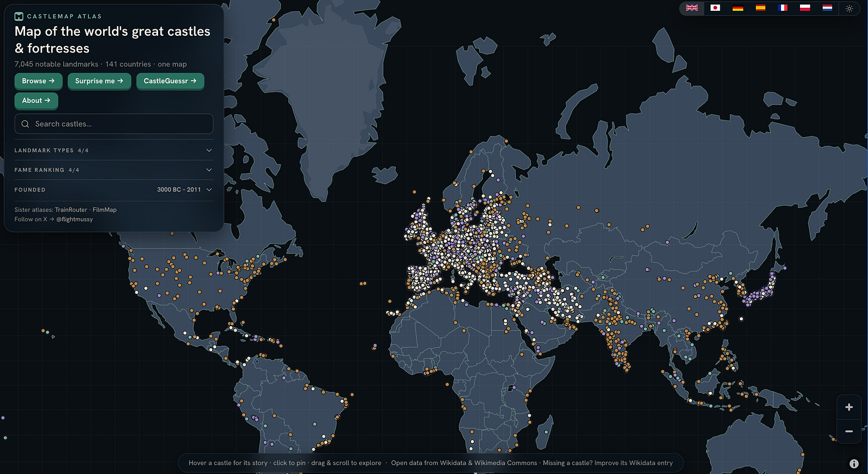Pick the Polish flag language

coord(805,8)
